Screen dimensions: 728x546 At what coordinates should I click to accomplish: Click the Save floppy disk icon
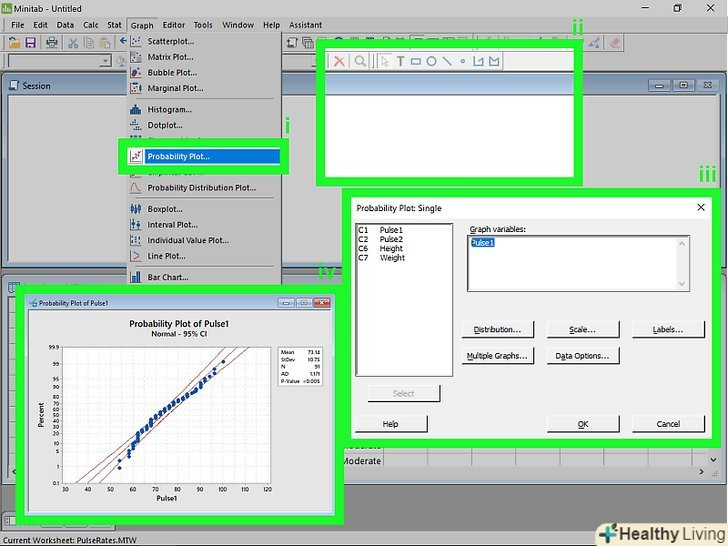31,43
